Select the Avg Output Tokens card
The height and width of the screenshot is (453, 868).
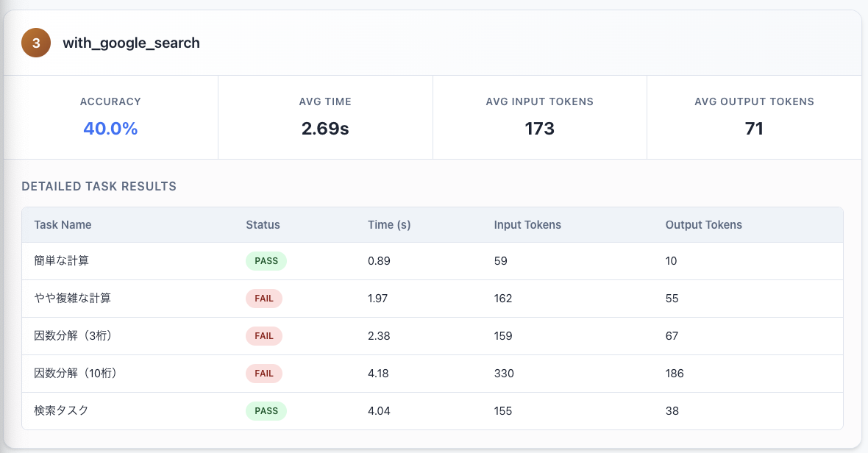[754, 118]
